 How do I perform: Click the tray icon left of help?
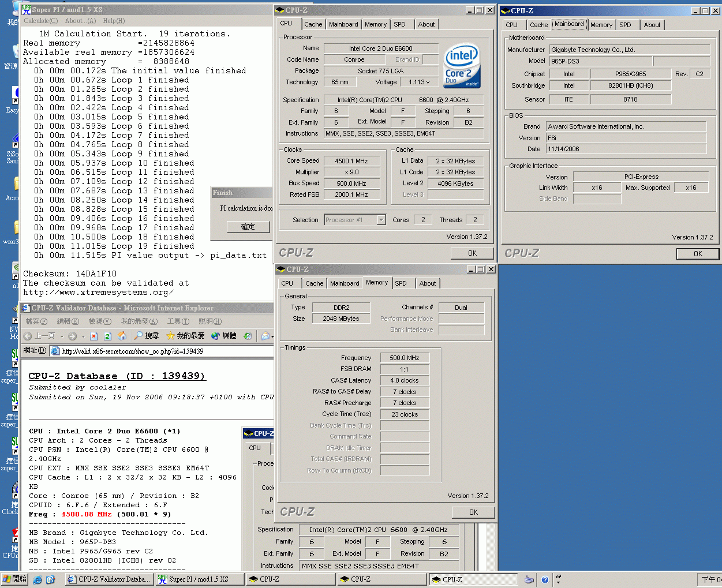[529, 579]
